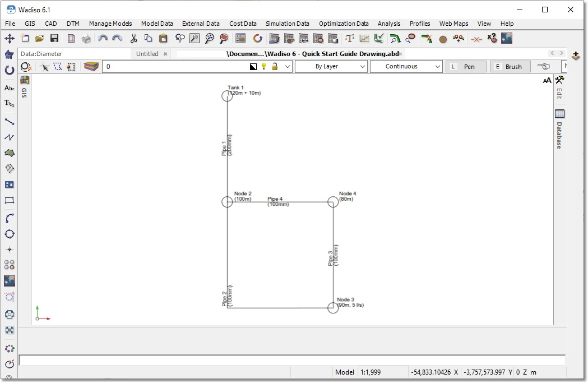Open the Simulation Data menu
Viewport: 588px width, 383px height.
[x=288, y=24]
